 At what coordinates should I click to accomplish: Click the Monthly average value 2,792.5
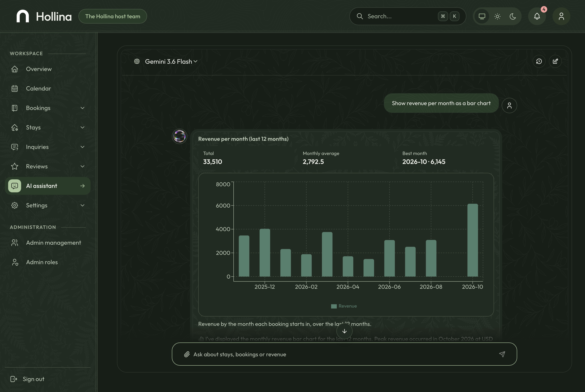click(313, 162)
